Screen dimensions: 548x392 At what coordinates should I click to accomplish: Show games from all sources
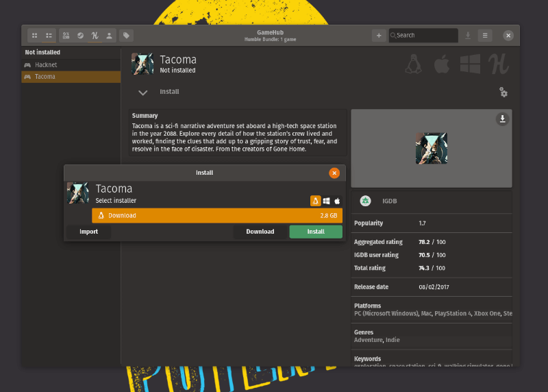coord(66,35)
